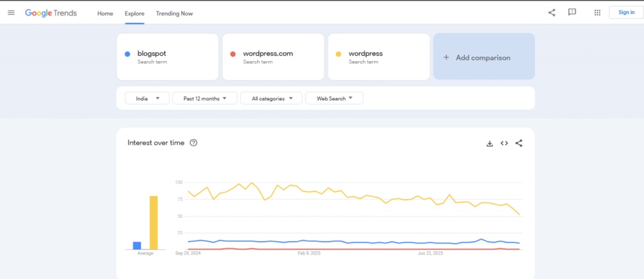Viewport: 644px width, 279px height.
Task: Download Interest over time CSV
Action: tap(489, 143)
